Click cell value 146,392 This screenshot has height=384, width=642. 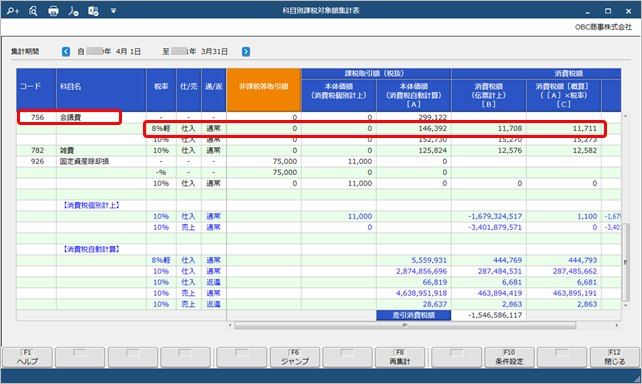pyautogui.click(x=432, y=129)
